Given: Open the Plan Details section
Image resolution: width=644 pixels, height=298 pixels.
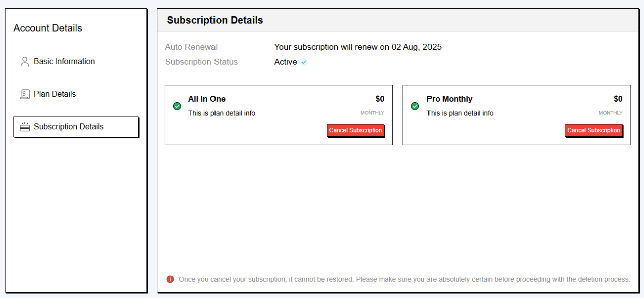Looking at the screenshot, I should coord(76,94).
